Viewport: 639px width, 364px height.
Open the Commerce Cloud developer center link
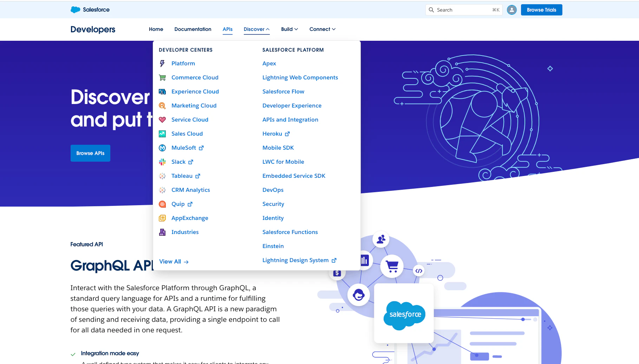click(195, 77)
